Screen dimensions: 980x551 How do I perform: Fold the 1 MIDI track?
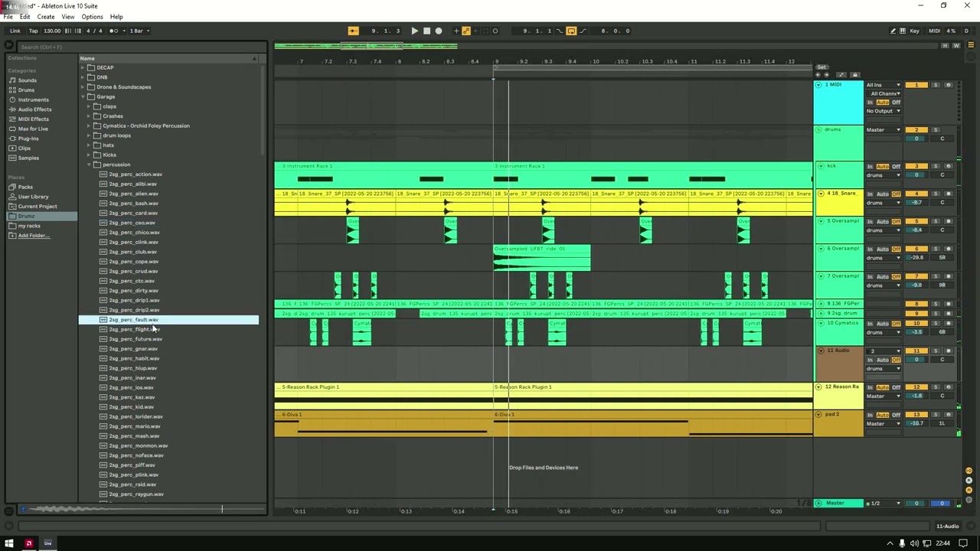coord(818,85)
